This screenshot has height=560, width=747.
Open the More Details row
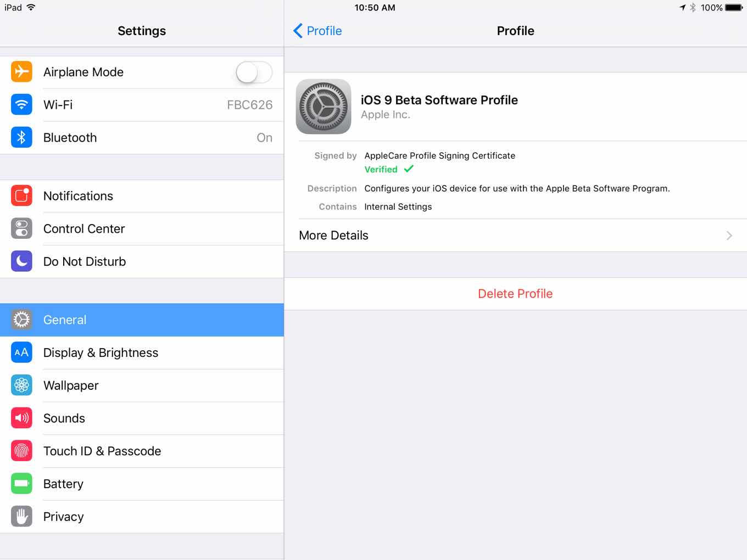515,236
